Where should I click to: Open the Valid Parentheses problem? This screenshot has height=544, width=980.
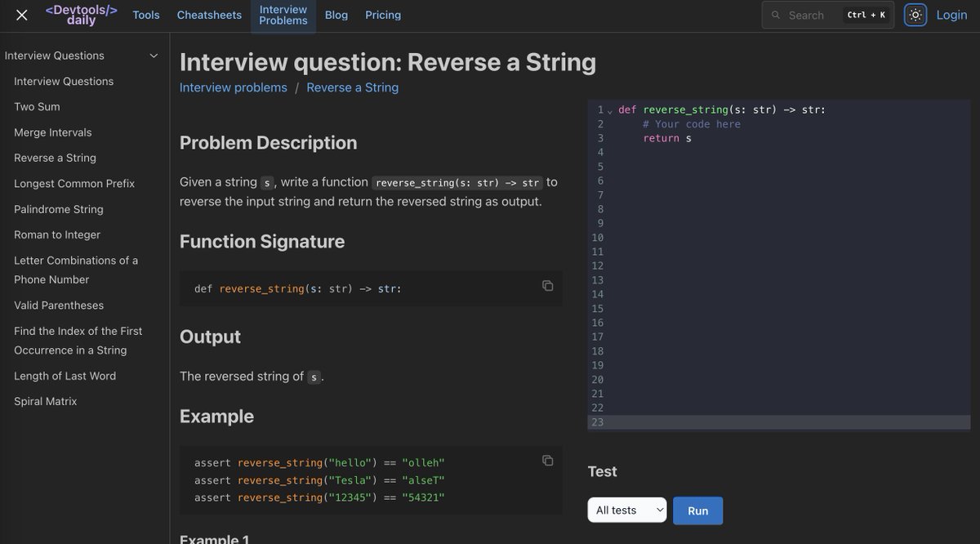coord(59,305)
